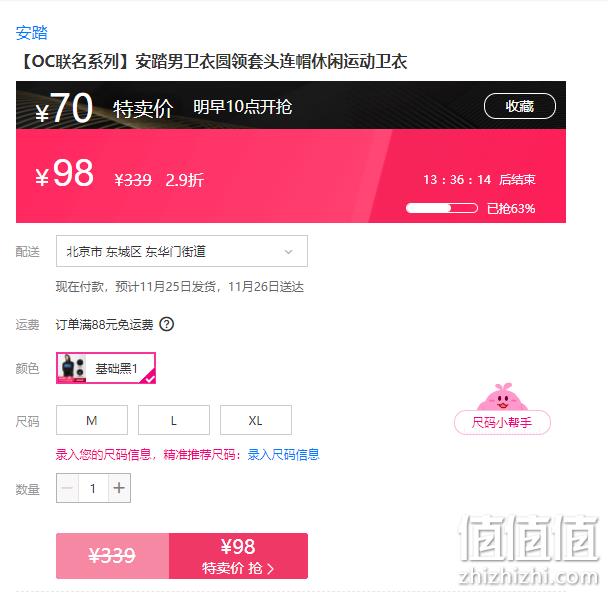Click the ¥98 特卖价 抢 buy button
Image resolution: width=608 pixels, height=594 pixels.
point(238,556)
